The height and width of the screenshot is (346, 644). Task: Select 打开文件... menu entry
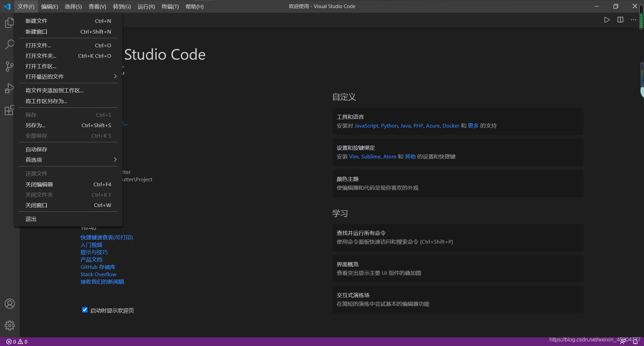68,45
